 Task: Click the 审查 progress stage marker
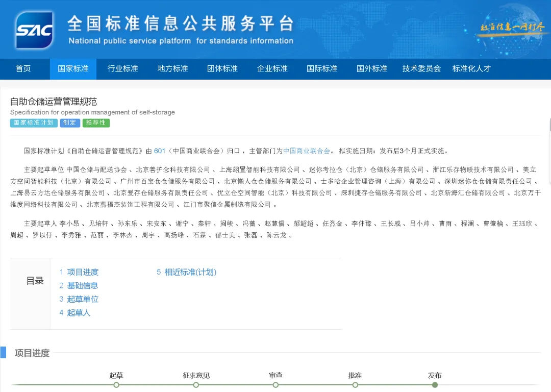point(275,385)
